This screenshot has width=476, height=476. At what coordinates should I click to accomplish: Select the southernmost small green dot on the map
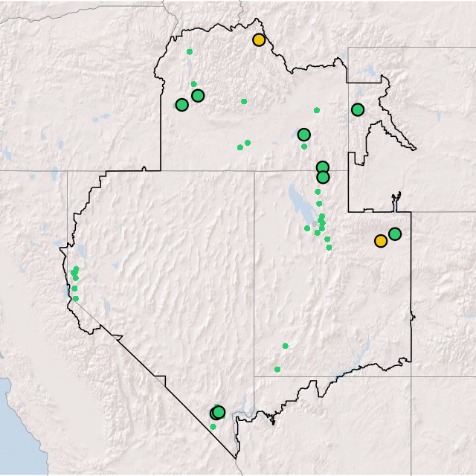213,427
